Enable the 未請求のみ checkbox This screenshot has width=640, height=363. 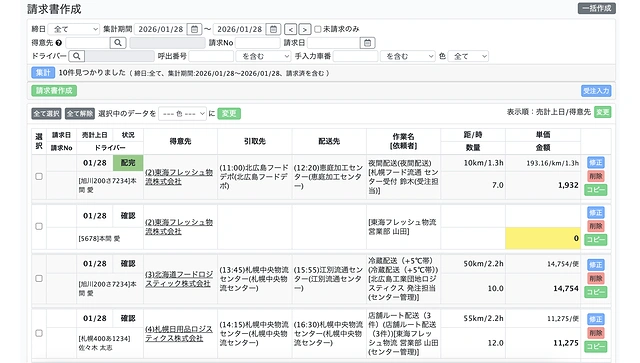(318, 29)
